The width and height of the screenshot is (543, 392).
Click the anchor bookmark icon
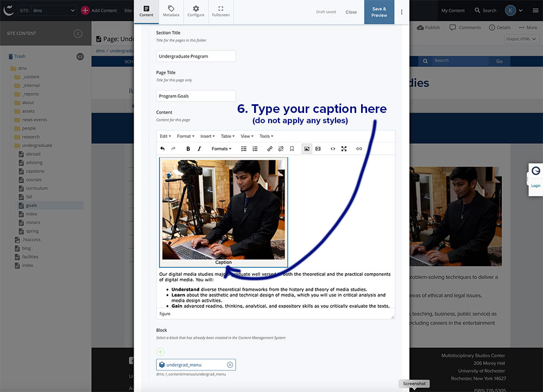coord(292,149)
